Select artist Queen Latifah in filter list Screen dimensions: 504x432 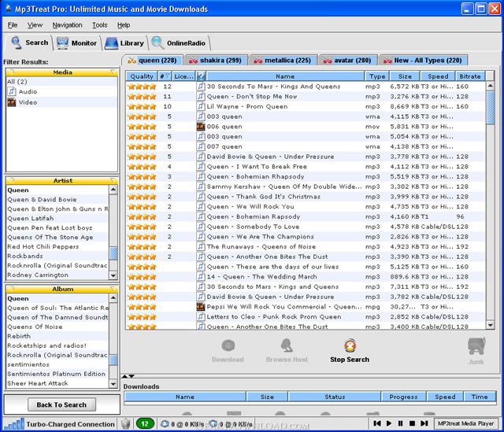[57, 219]
